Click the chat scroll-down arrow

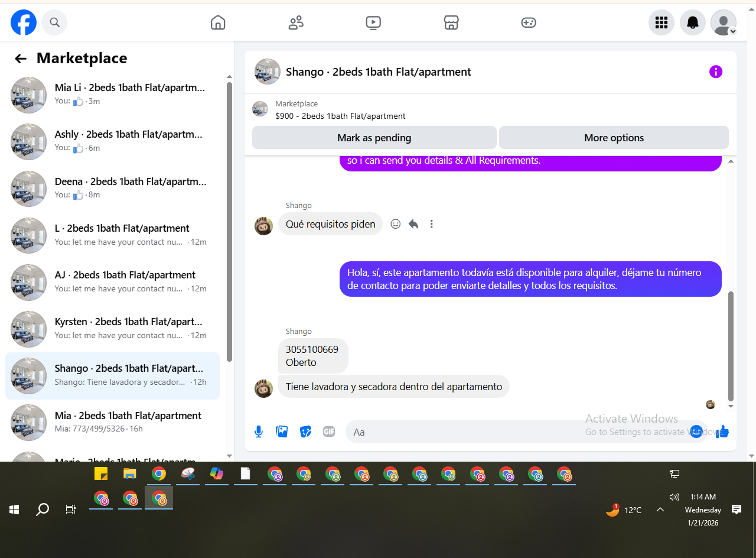pyautogui.click(x=731, y=407)
